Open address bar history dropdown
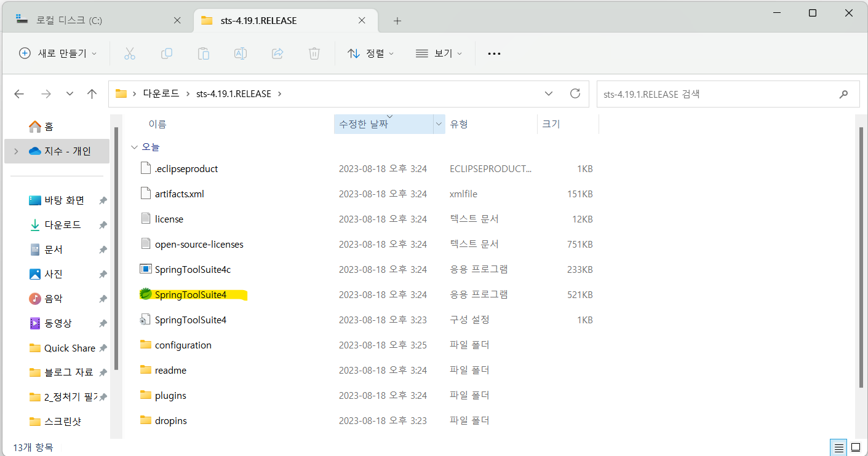The width and height of the screenshot is (868, 456). (549, 93)
